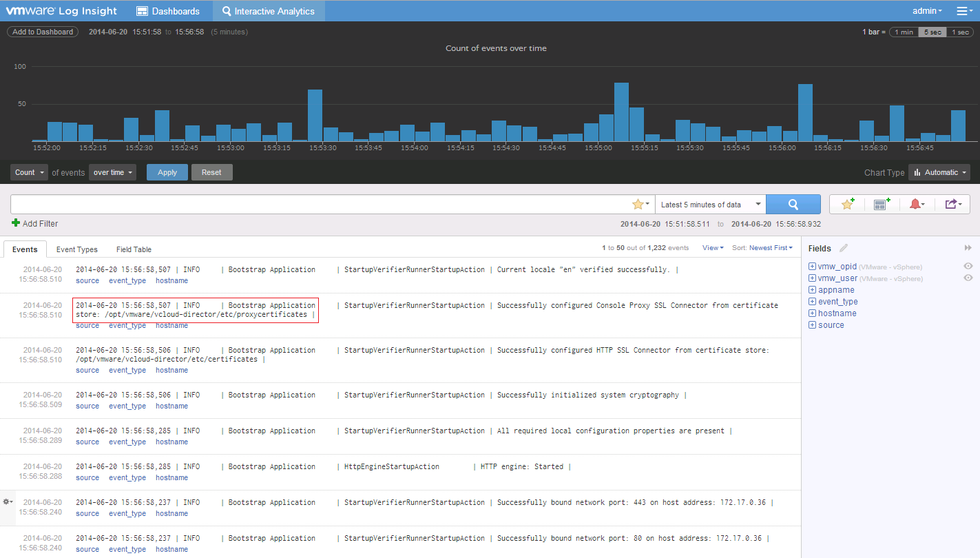This screenshot has width=980, height=558.
Task: Expand the hostname field in Fields panel
Action: click(812, 313)
